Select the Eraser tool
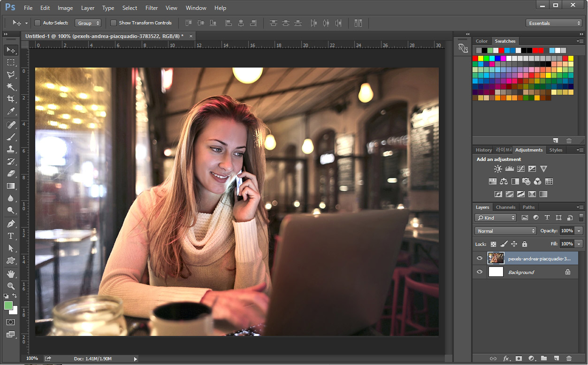 click(11, 174)
